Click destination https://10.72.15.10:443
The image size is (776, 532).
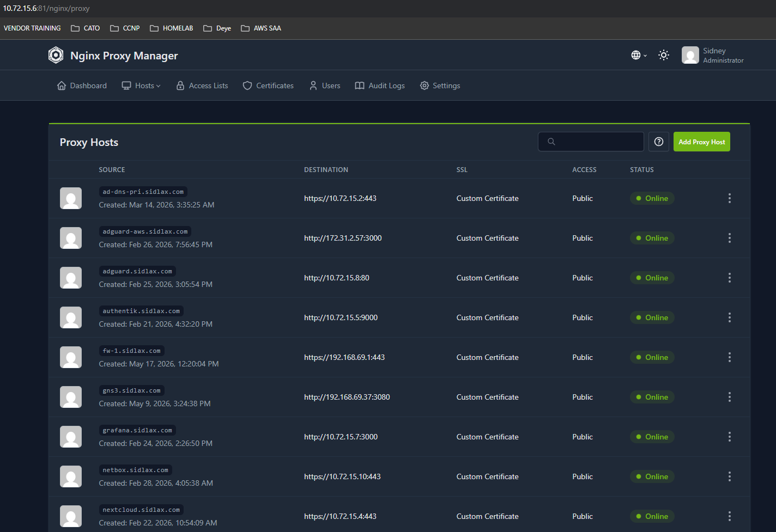click(x=342, y=476)
